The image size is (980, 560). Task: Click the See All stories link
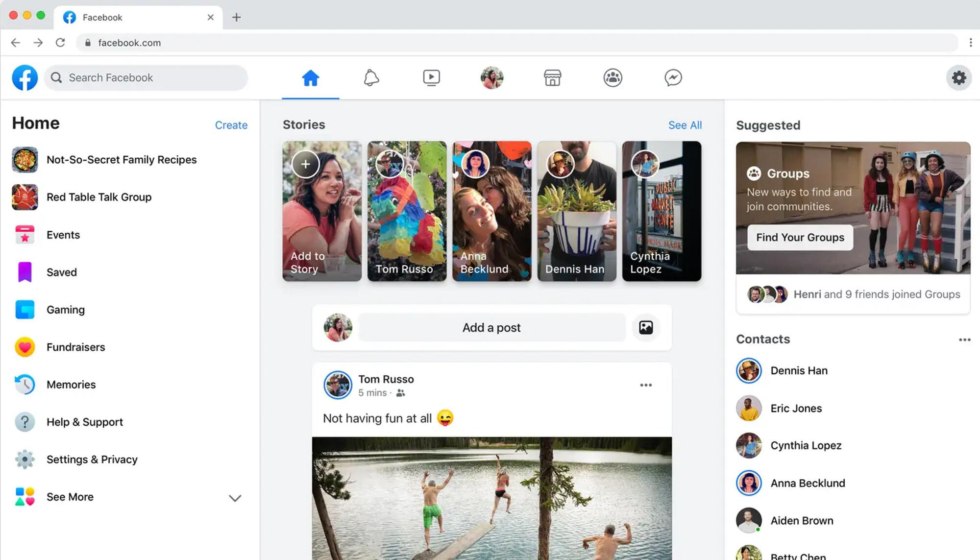pyautogui.click(x=685, y=124)
